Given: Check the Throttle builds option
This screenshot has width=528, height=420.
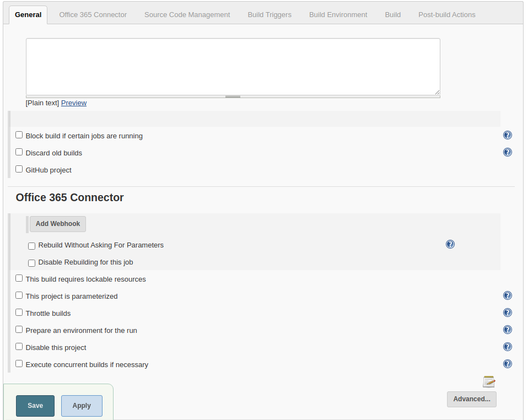Looking at the screenshot, I should [19, 313].
